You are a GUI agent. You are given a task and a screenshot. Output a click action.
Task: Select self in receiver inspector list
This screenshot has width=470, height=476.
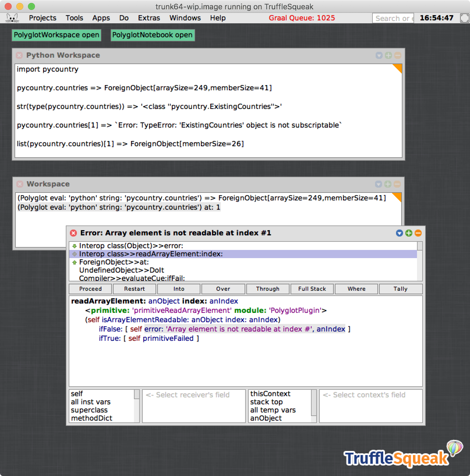point(102,394)
